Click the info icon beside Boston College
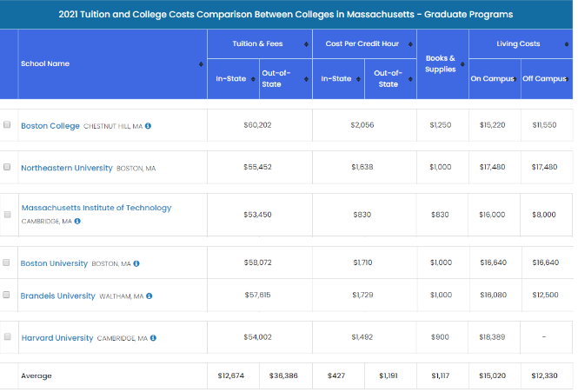The width and height of the screenshot is (578, 392). 148,126
